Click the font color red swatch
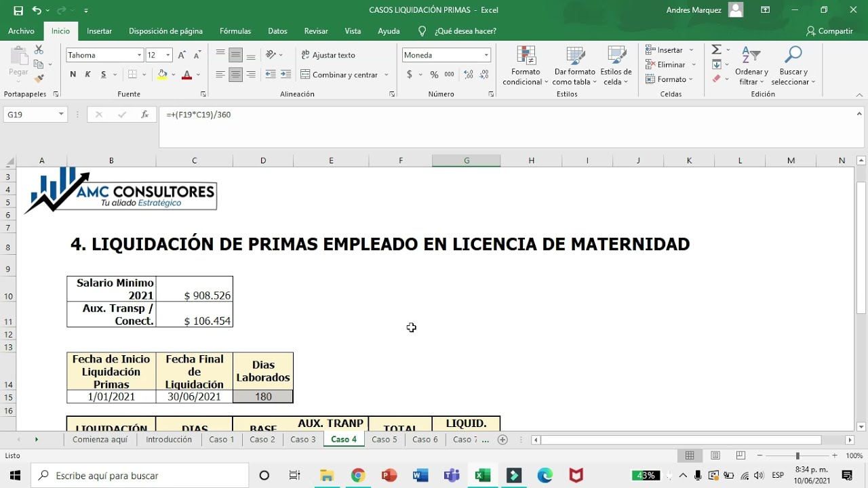 (187, 75)
